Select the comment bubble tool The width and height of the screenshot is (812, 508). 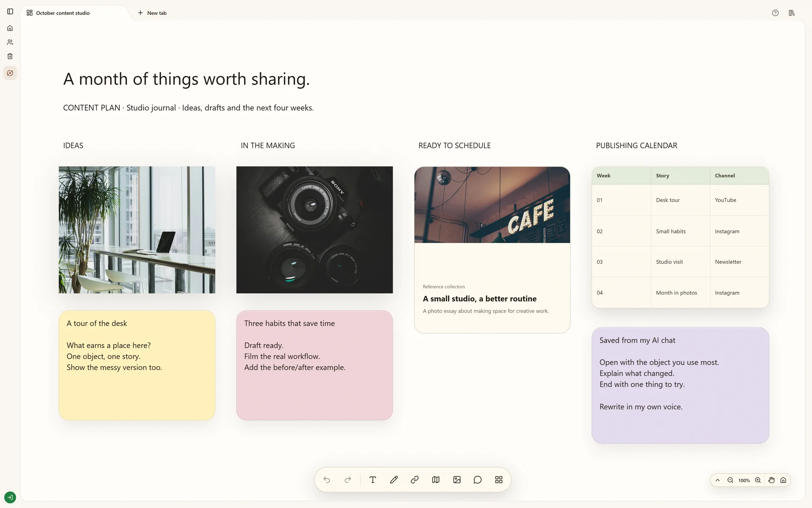point(477,480)
